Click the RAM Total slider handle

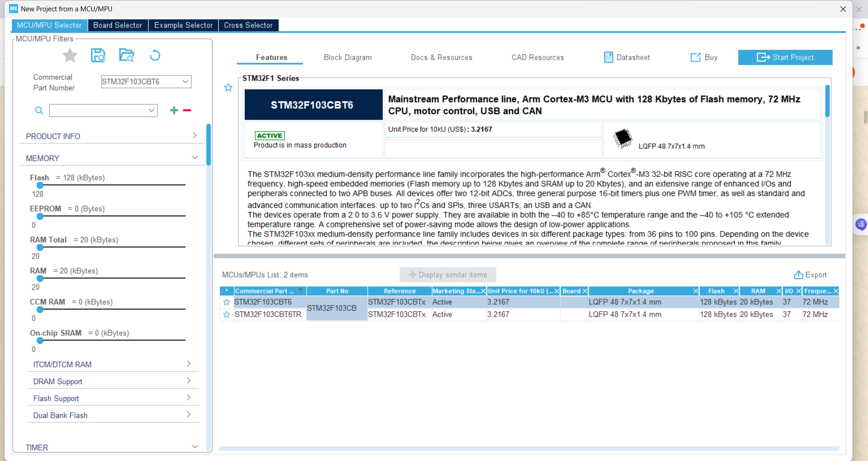(40, 247)
